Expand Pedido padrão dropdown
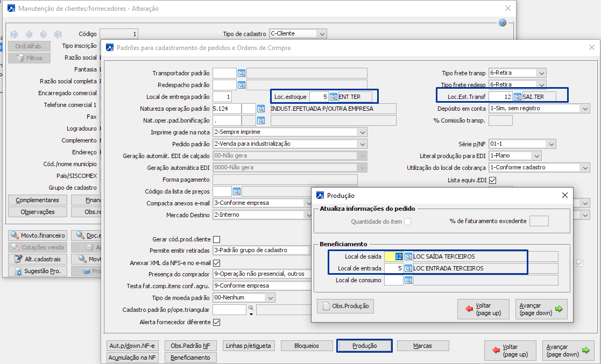This screenshot has height=364, width=601. click(362, 144)
